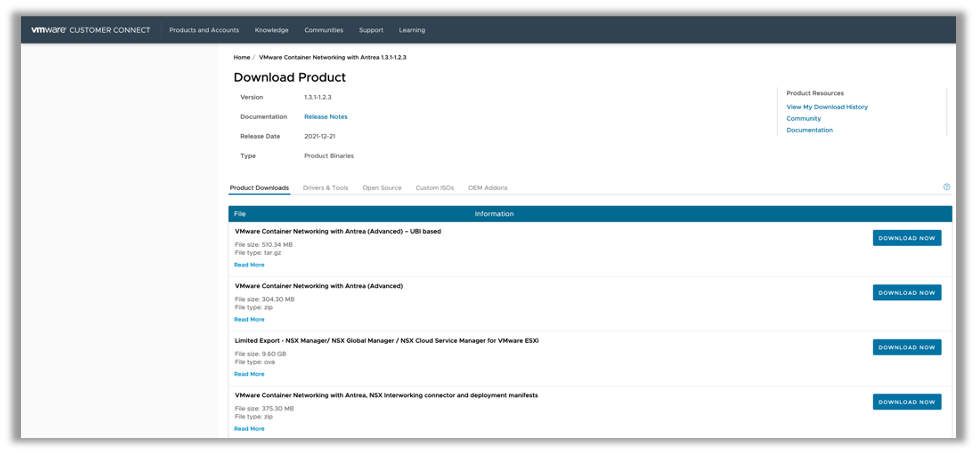The width and height of the screenshot is (976, 454).
Task: Switch to the Drivers & Tools tab
Action: 325,188
